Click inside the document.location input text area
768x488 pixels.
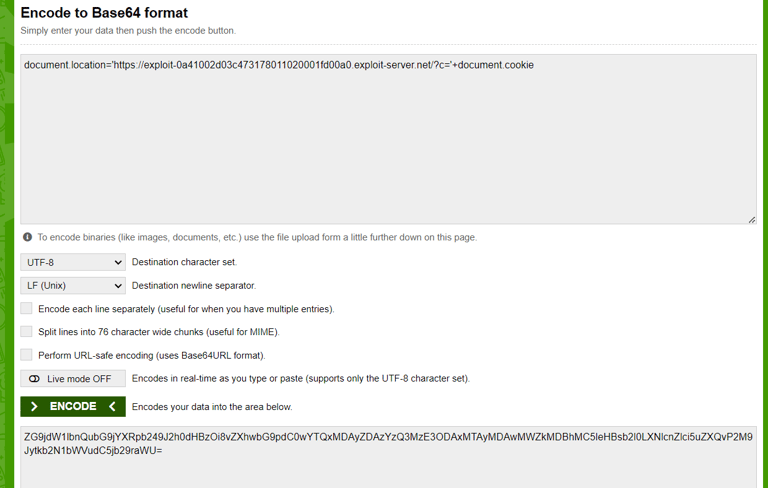(x=388, y=140)
